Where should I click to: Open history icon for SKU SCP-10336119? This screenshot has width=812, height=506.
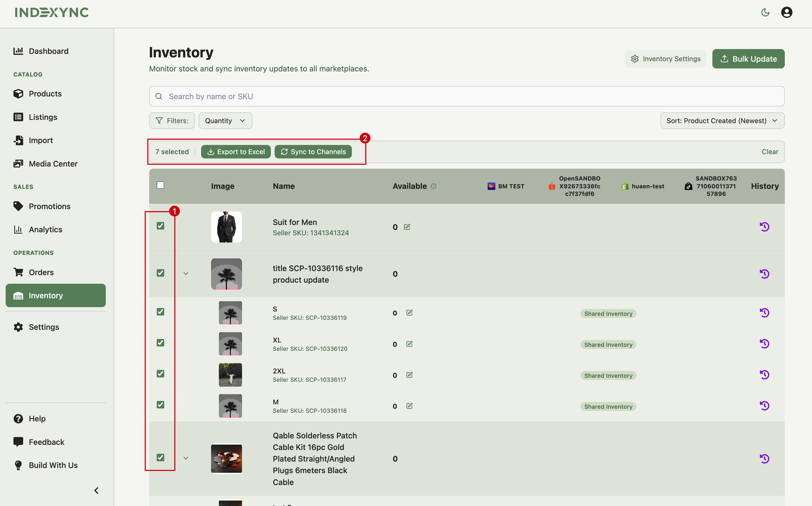click(764, 313)
